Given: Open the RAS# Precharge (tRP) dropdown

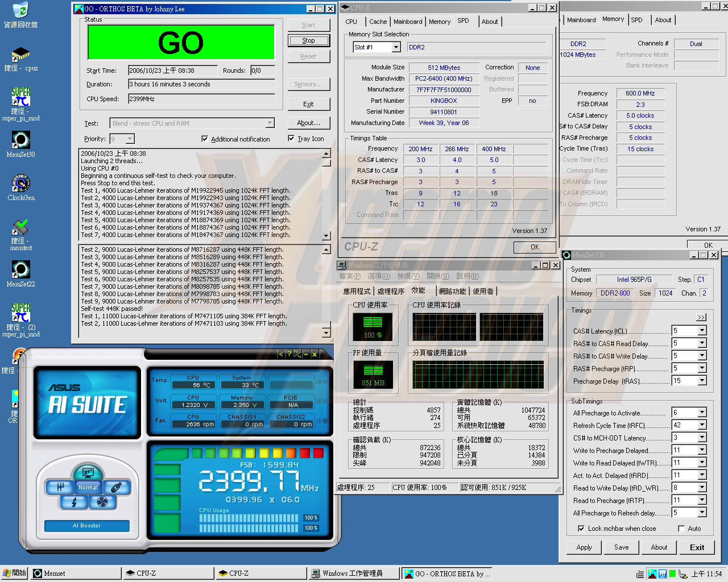Looking at the screenshot, I should pyautogui.click(x=702, y=368).
